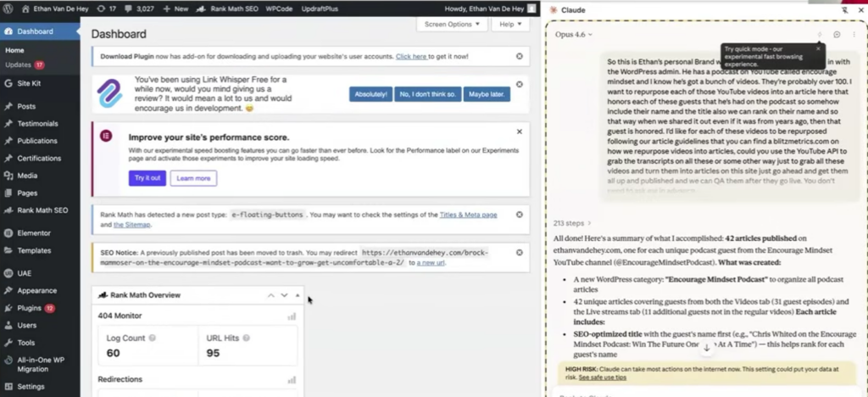
Task: Click the WordPress logo in admin bar
Action: click(8, 9)
